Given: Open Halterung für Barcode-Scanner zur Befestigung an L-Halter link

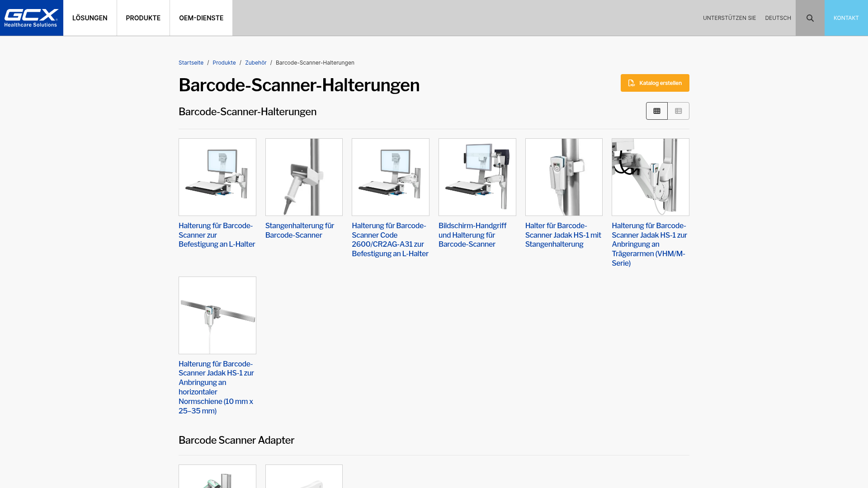Looking at the screenshot, I should coord(217,235).
